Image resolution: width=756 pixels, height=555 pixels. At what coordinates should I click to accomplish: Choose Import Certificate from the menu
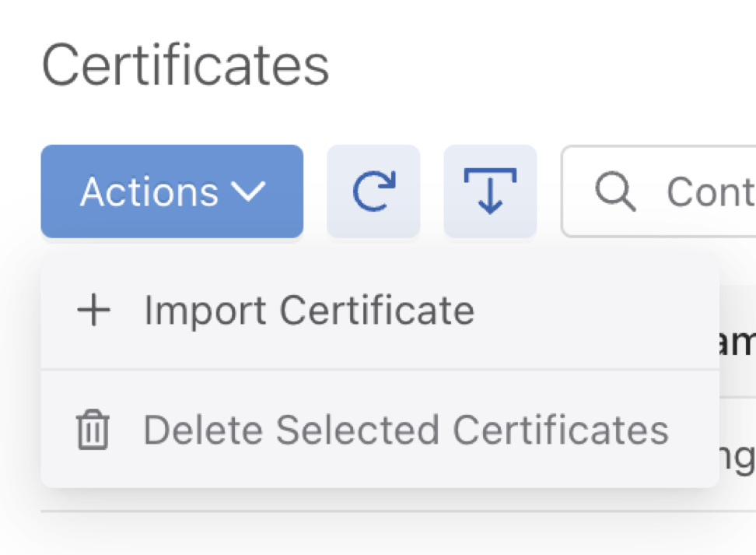pyautogui.click(x=308, y=311)
